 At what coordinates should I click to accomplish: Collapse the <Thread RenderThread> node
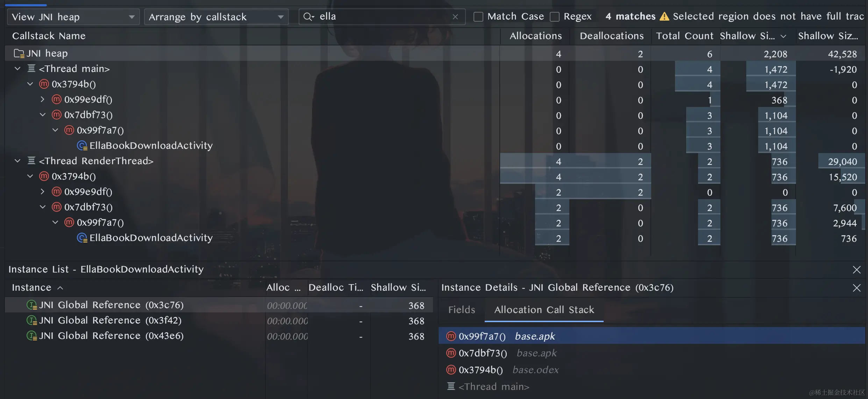coord(17,161)
